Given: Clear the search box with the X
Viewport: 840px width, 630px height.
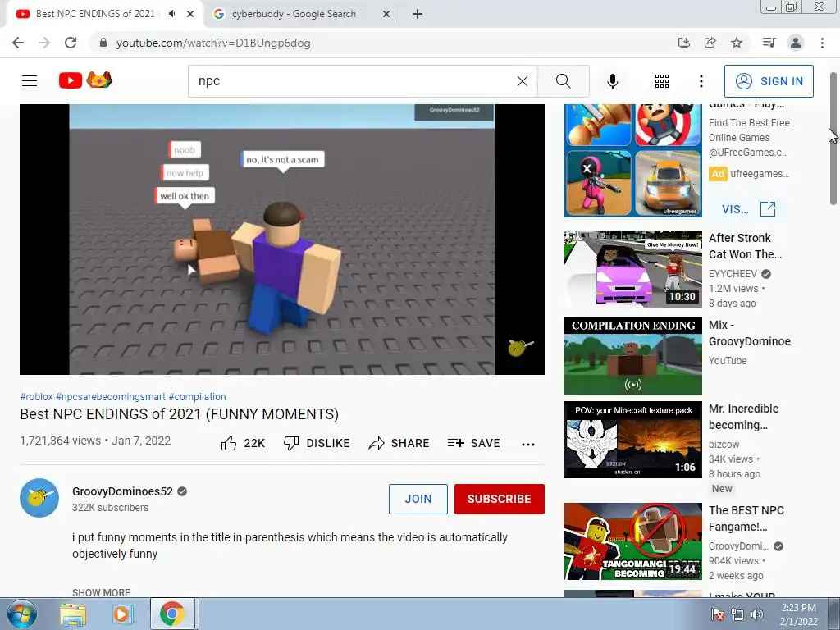Looking at the screenshot, I should click(x=523, y=81).
